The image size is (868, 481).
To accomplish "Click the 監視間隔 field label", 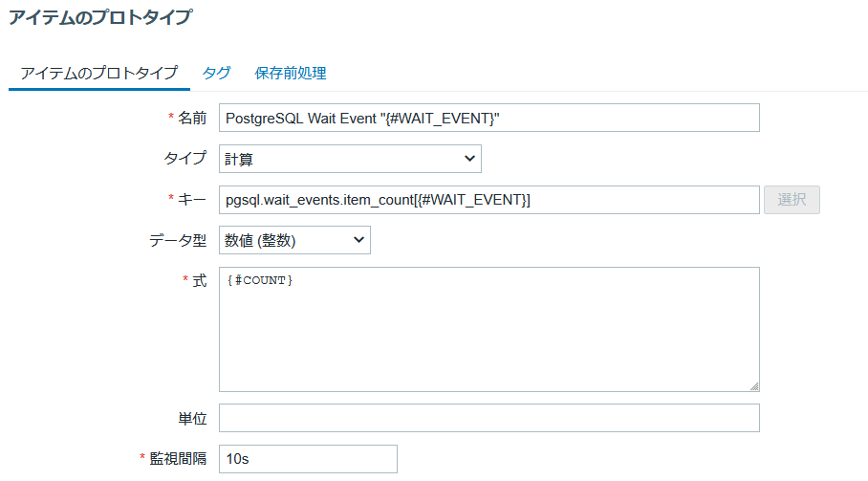I will 179,459.
